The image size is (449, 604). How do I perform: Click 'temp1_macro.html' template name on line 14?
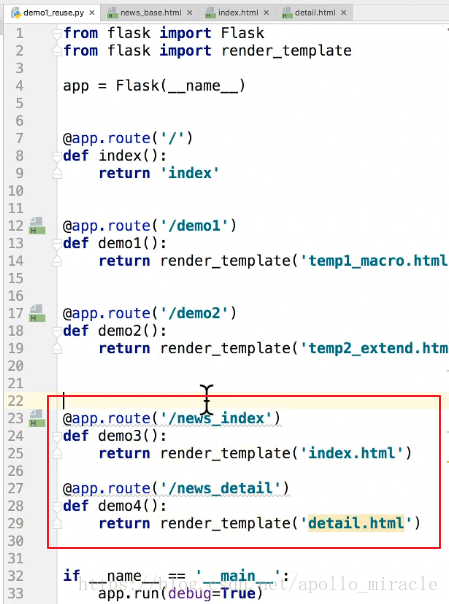pos(378,261)
